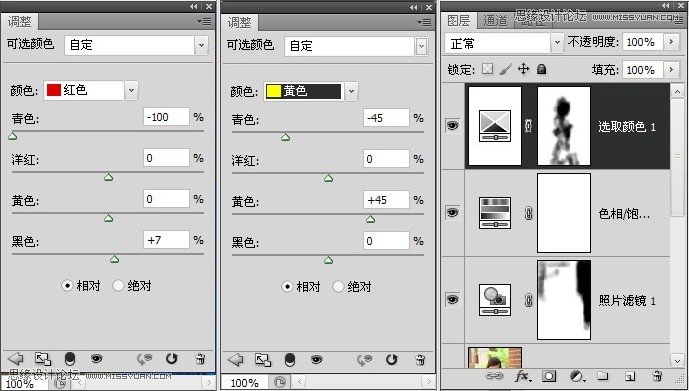
Task: Click 黑色 value field showing +7
Action: click(x=166, y=240)
